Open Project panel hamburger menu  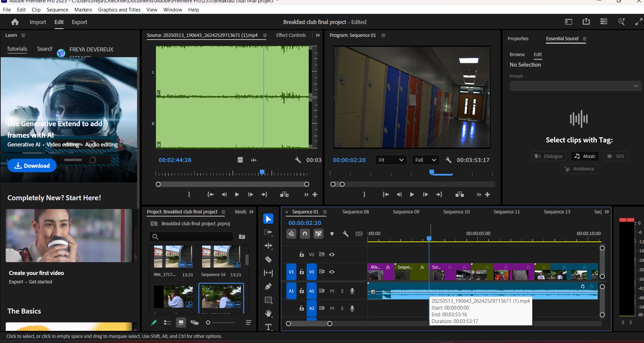pos(223,212)
